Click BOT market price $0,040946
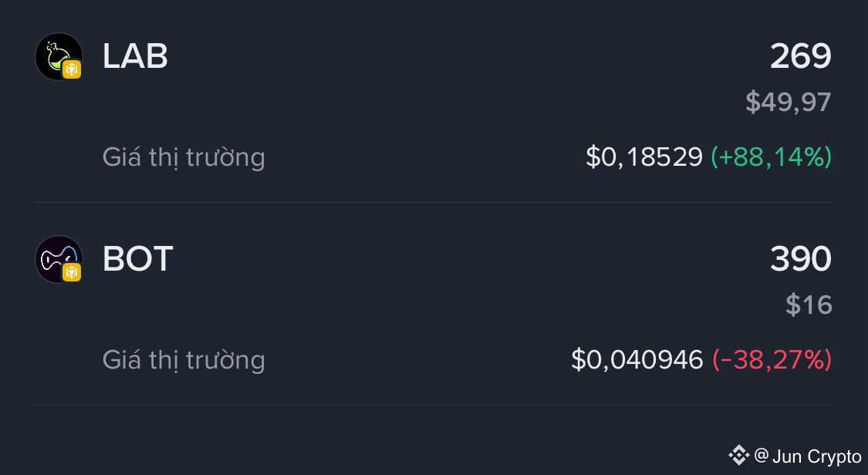This screenshot has height=475, width=868. coord(637,359)
